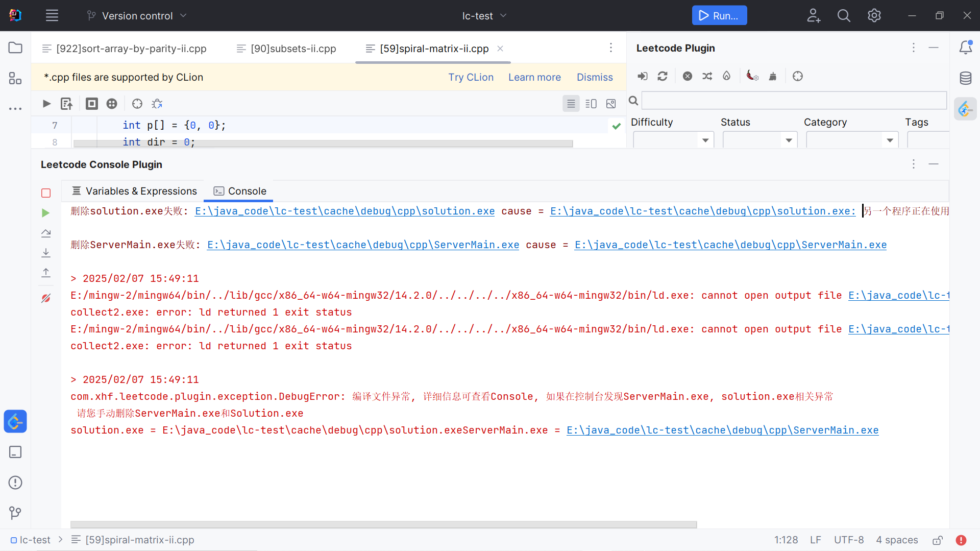Close the [59]spiral-matrix-ii.cpp tab
This screenshot has height=551, width=980.
500,49
